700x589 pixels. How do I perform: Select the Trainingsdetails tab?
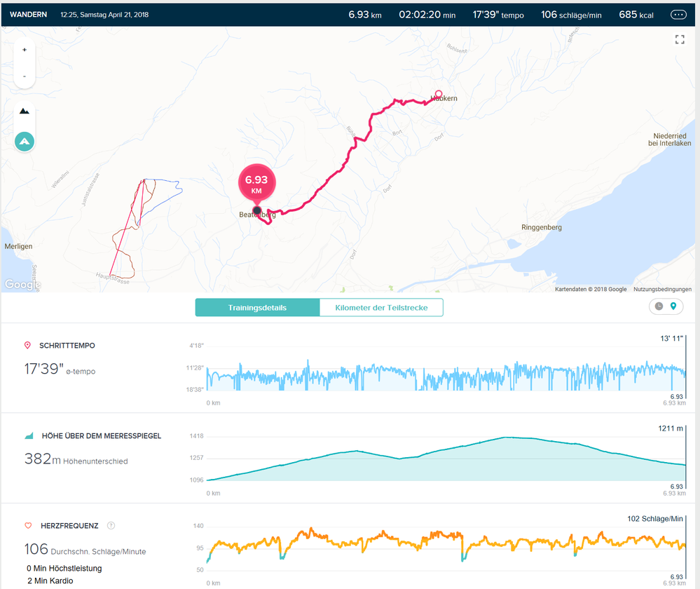point(258,307)
